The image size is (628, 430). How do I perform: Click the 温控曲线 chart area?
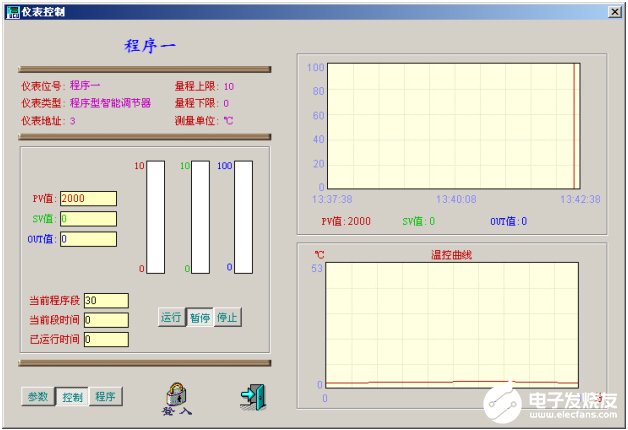pos(452,325)
